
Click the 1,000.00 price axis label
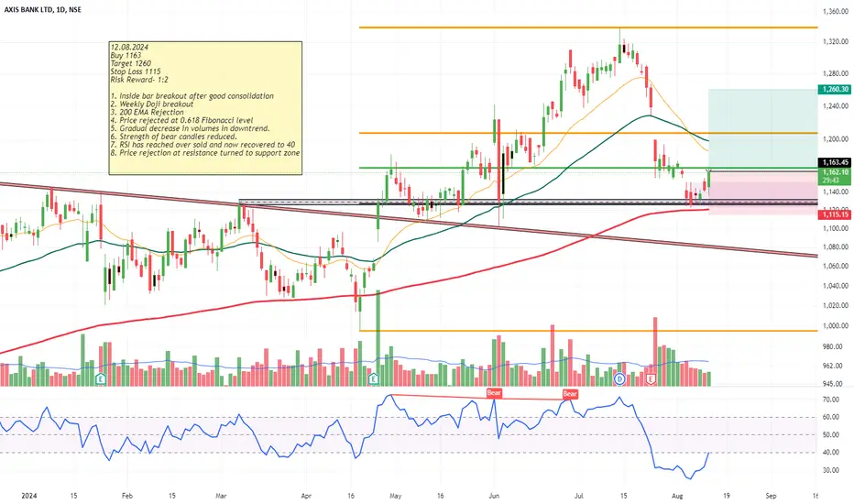[835, 326]
